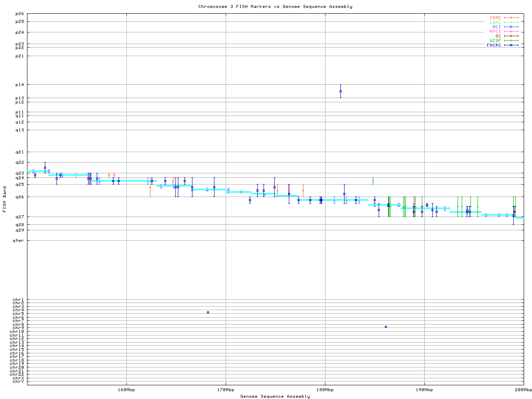Image resolution: width=532 pixels, height=399 pixels.
Task: Select the FHCRC blue legend marker
Action: pos(511,45)
